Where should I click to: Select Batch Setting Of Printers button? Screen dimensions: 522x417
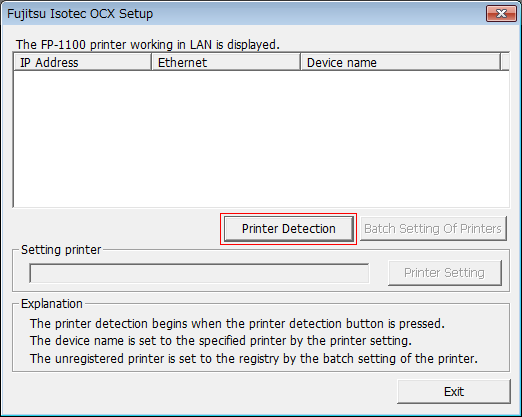[433, 229]
